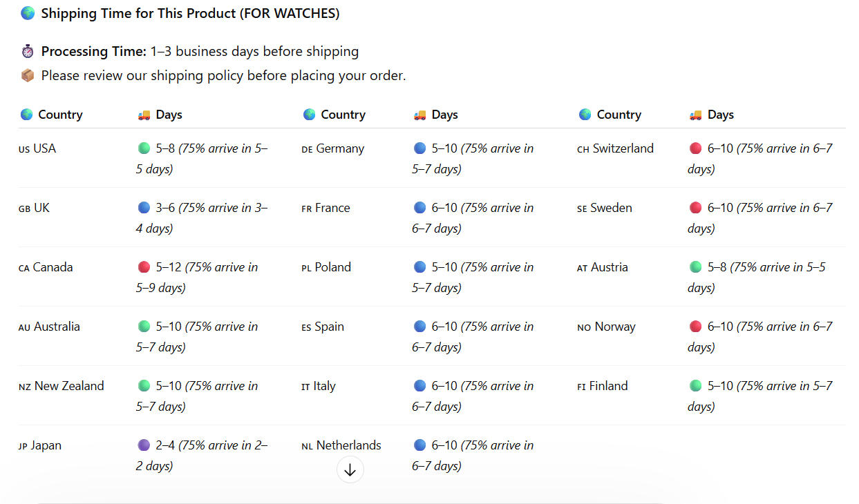Click the scroll down arrow button
Viewport: 859px width, 504px height.
[x=350, y=470]
